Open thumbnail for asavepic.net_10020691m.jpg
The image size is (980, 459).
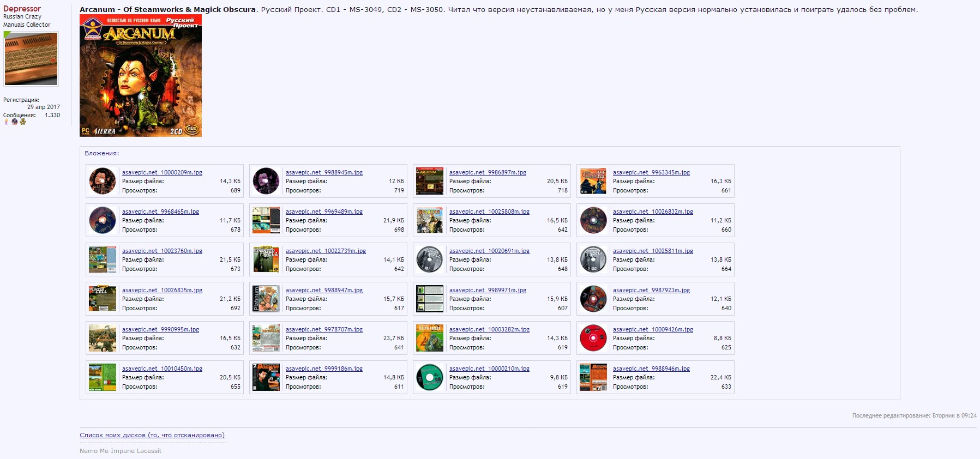430,259
